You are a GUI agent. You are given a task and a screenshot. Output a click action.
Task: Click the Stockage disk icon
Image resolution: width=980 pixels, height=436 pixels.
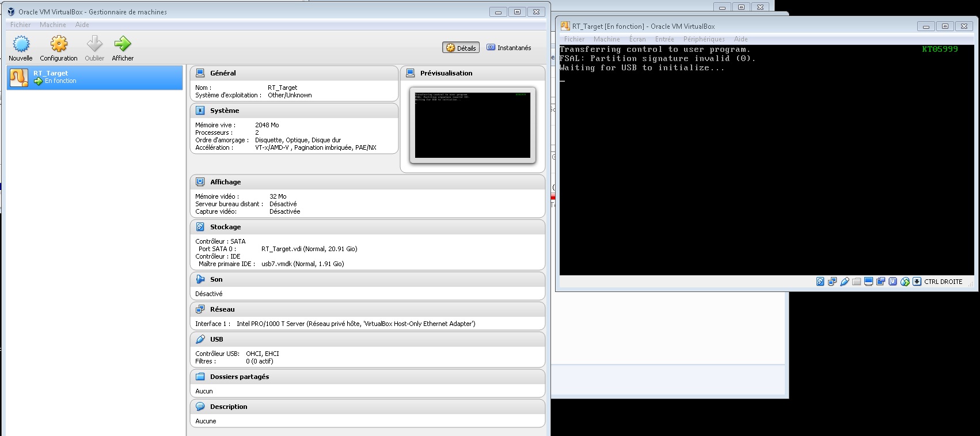pos(200,227)
